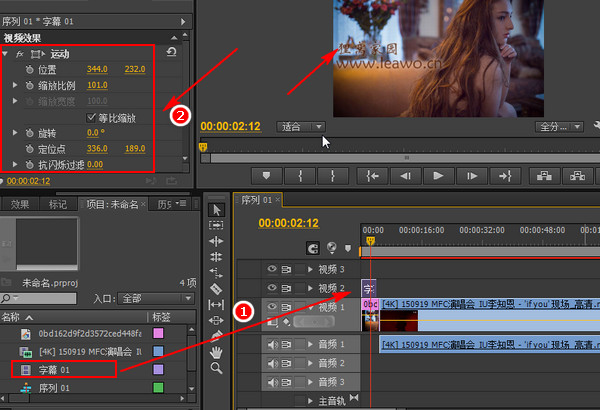Expand the 旋转 property
This screenshot has height=410, width=600.
(15, 133)
